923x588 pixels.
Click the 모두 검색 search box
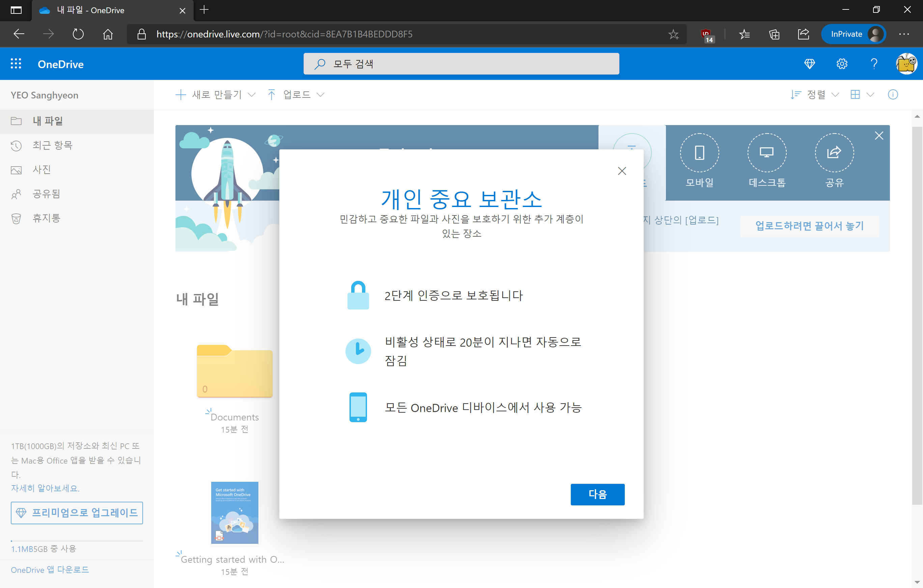pos(461,64)
